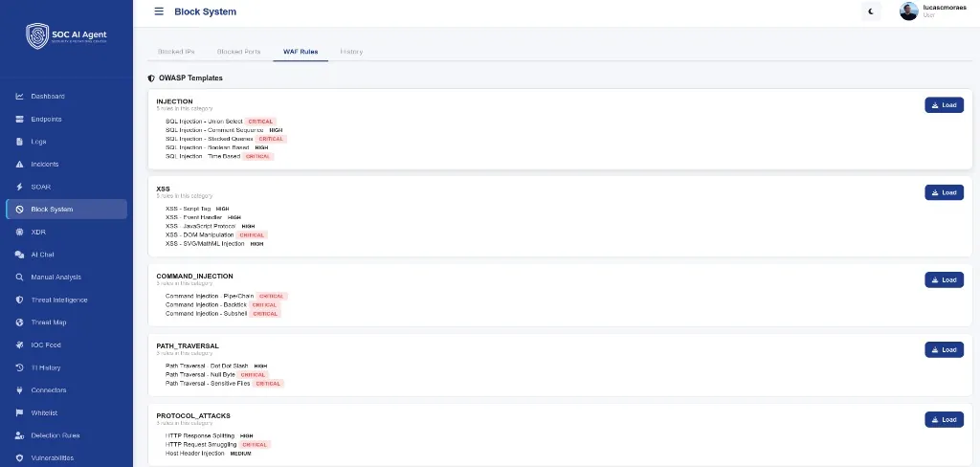The image size is (980, 467).
Task: Select the WAF Rules tab
Action: tap(301, 52)
